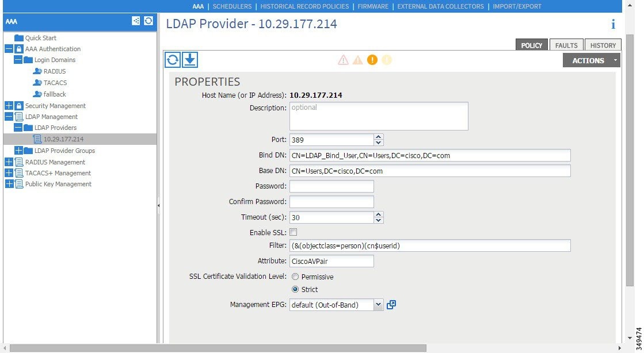
Task: Click the Filter field
Action: pos(430,245)
